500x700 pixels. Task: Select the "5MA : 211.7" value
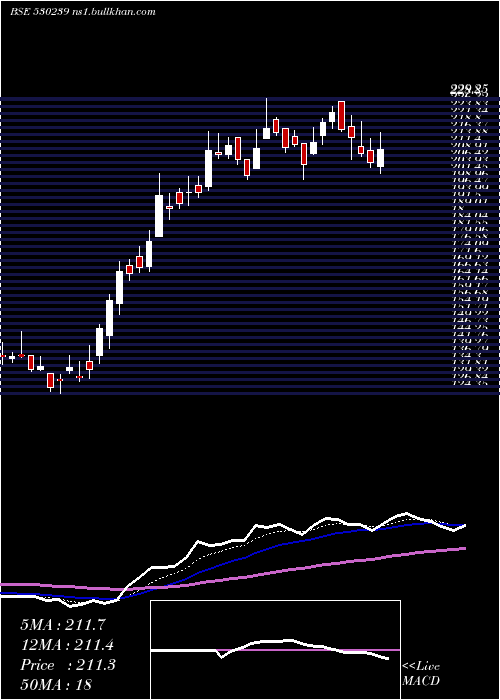click(63, 625)
